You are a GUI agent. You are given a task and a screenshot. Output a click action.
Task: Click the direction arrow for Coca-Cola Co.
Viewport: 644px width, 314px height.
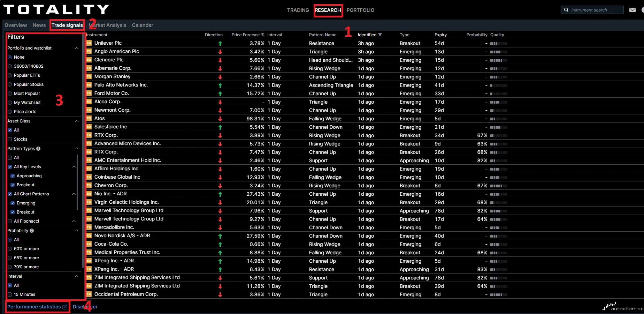click(x=220, y=244)
